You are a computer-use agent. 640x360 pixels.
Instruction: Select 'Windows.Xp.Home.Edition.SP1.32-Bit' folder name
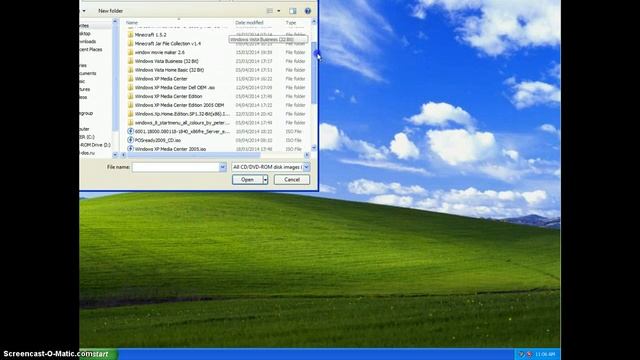click(182, 114)
